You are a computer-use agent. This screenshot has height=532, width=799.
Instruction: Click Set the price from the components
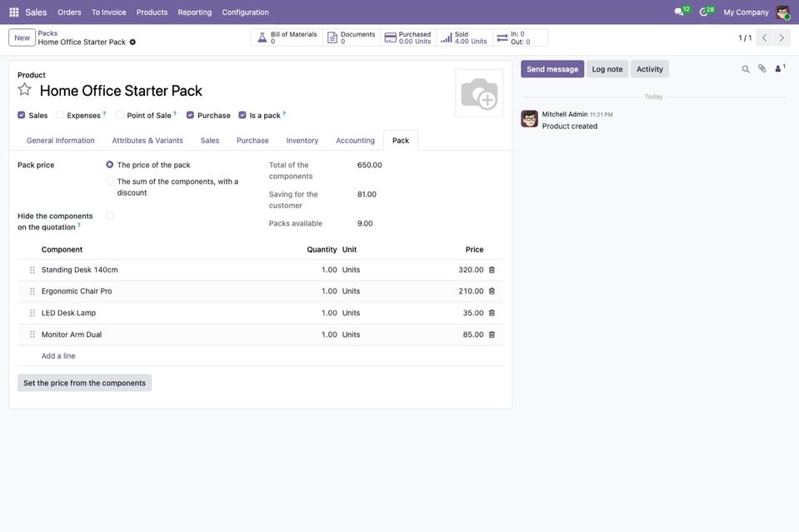point(85,383)
